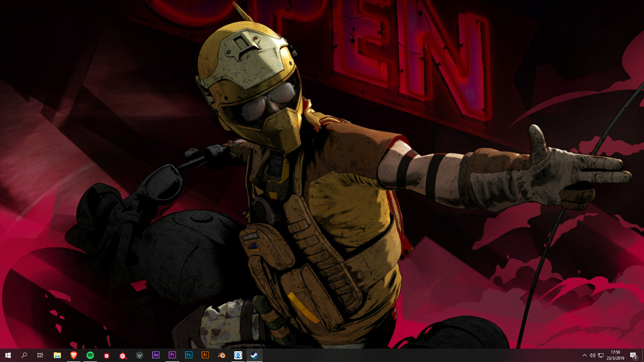Open the Windows Start menu
The image size is (644, 362).
pos(8,355)
